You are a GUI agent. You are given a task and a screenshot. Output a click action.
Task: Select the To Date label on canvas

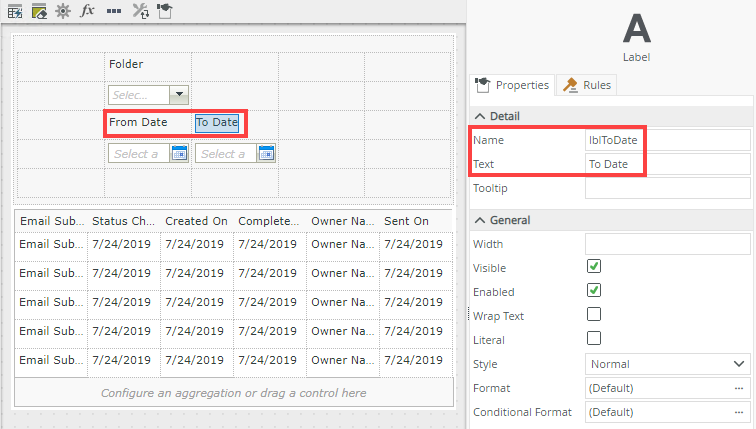(x=217, y=122)
